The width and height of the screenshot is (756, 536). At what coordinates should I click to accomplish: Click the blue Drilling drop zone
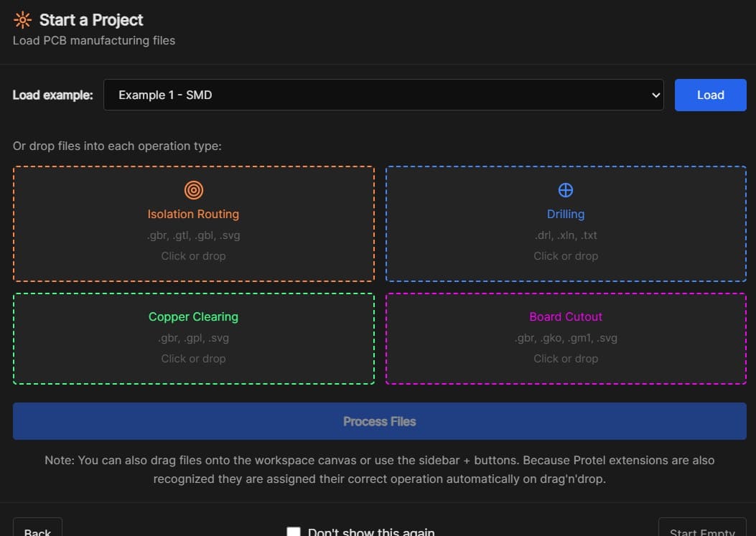tap(566, 223)
